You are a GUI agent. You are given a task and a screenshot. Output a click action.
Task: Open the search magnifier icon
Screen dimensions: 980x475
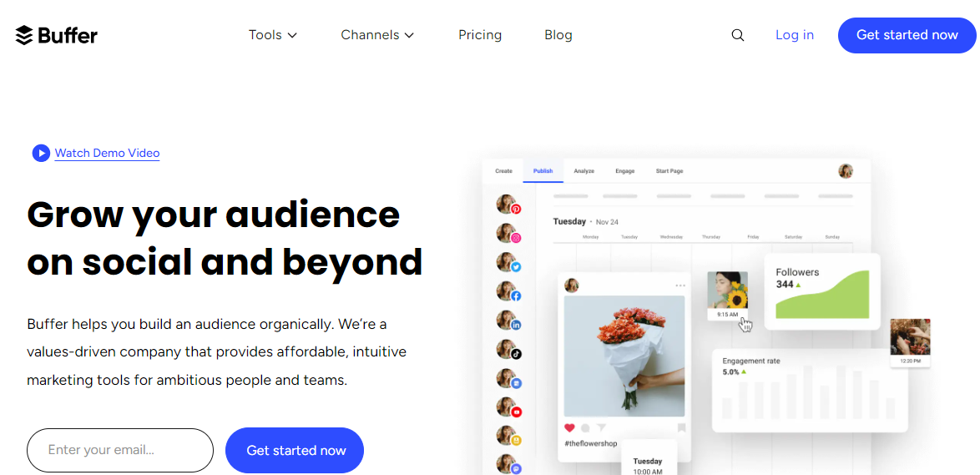[737, 35]
